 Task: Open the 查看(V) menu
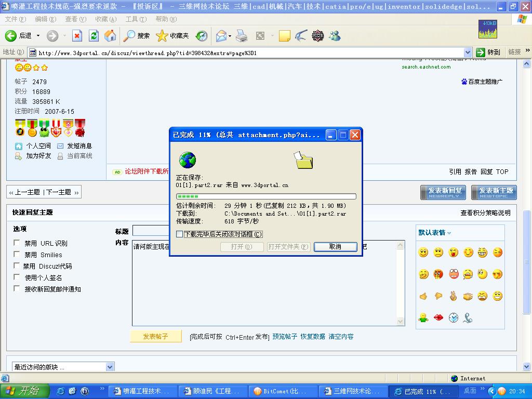(x=76, y=19)
